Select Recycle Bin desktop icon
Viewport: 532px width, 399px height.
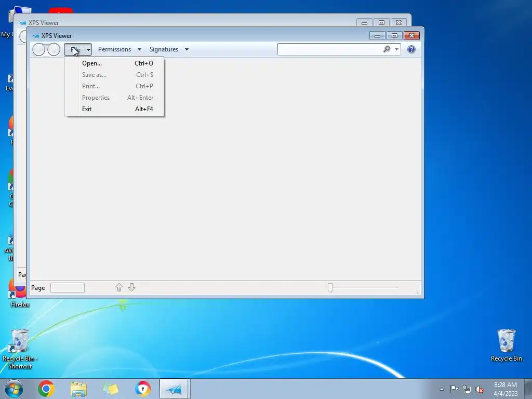(x=506, y=345)
